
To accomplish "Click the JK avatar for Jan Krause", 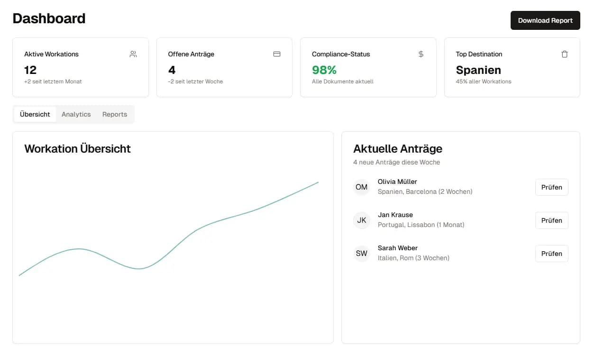I will click(x=362, y=220).
